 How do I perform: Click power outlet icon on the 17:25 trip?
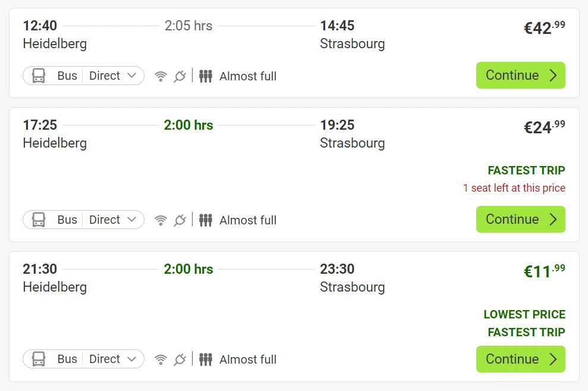click(180, 220)
